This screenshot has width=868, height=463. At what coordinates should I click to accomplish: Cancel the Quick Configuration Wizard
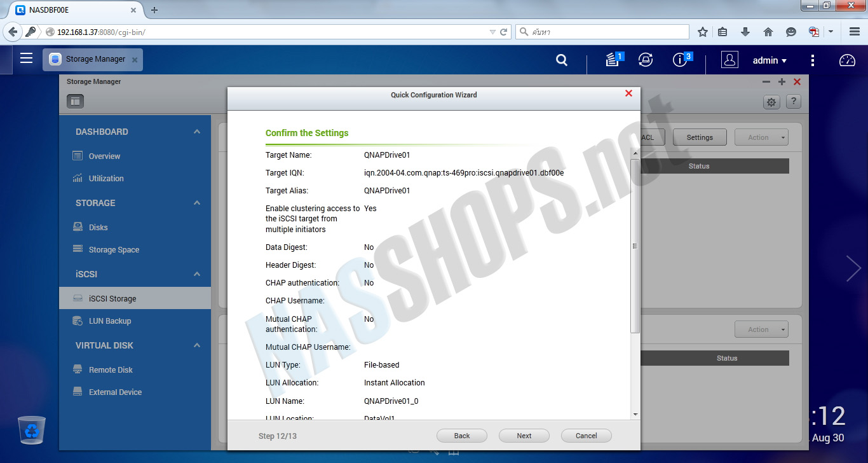(x=587, y=436)
